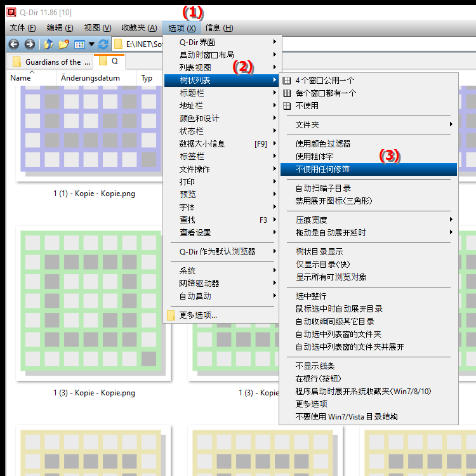476x476 pixels.
Task: Open the 查看设置 submenu
Action: pos(221,233)
